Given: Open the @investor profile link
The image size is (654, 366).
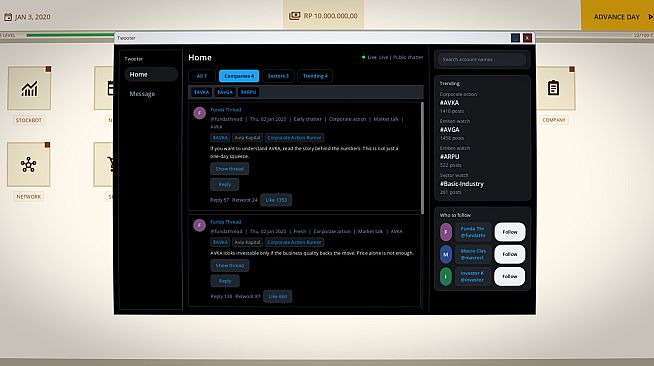Looking at the screenshot, I should (473, 276).
